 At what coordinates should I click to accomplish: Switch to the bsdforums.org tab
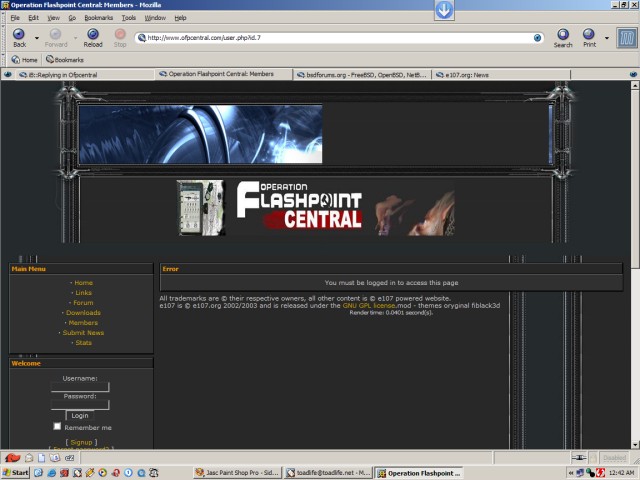(x=365, y=74)
